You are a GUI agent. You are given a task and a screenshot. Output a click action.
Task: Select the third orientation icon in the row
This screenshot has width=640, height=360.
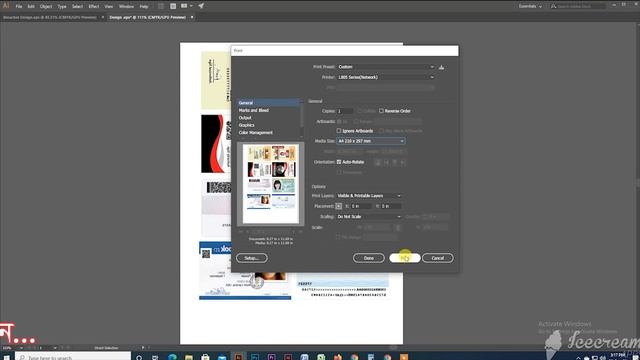(395, 162)
